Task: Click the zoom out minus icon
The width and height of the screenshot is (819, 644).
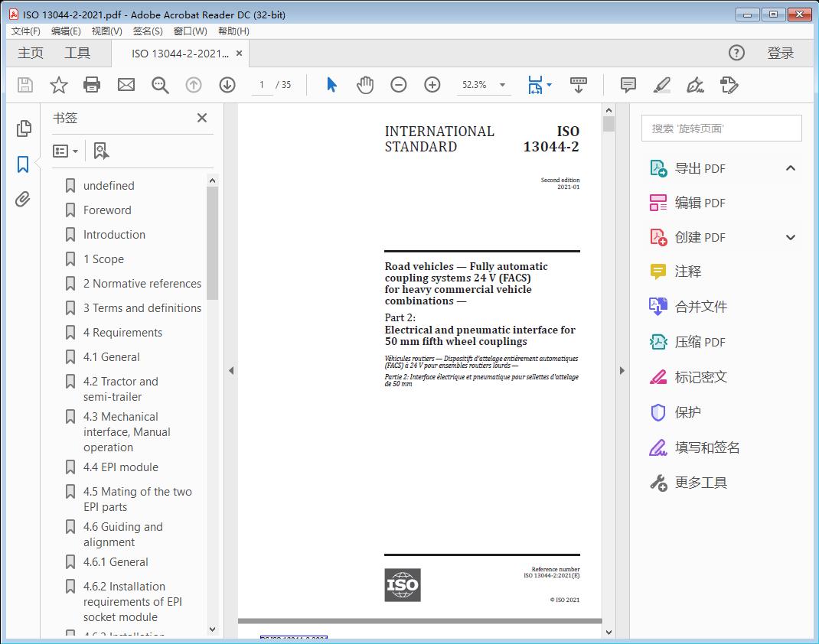Action: 399,85
